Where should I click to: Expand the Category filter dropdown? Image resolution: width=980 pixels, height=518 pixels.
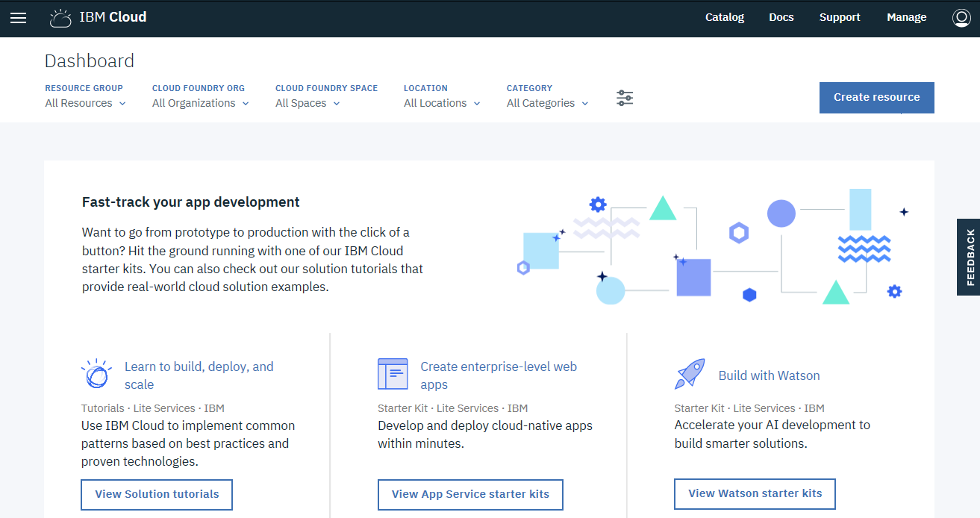pyautogui.click(x=547, y=103)
